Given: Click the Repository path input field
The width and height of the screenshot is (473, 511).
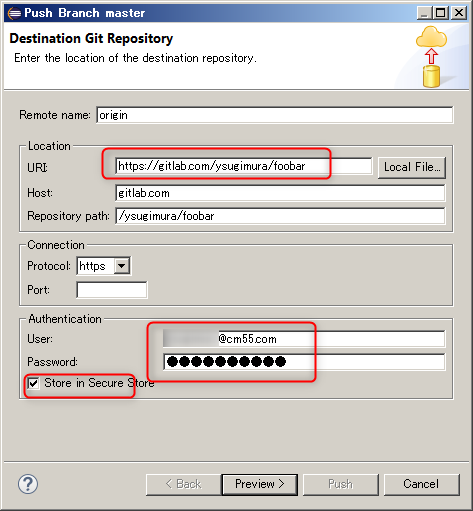Looking at the screenshot, I should click(x=280, y=216).
